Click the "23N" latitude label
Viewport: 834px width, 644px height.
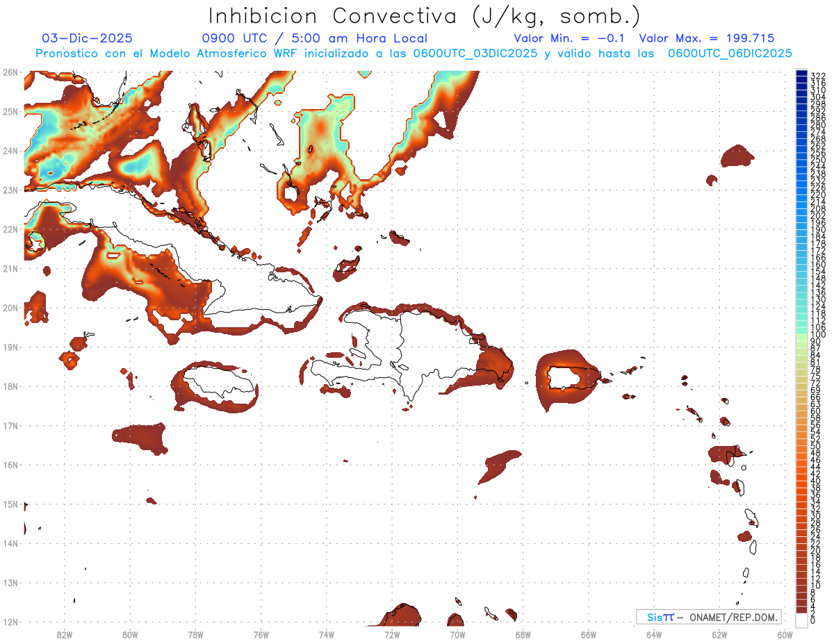10,190
